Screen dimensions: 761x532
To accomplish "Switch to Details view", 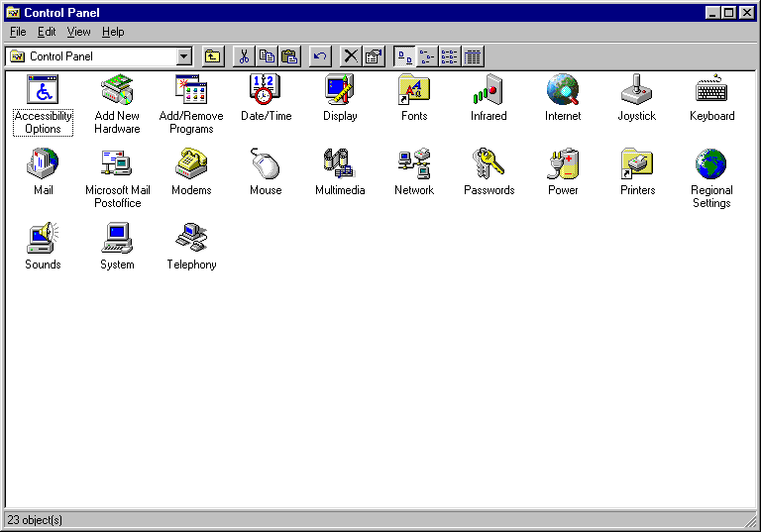I will 473,56.
